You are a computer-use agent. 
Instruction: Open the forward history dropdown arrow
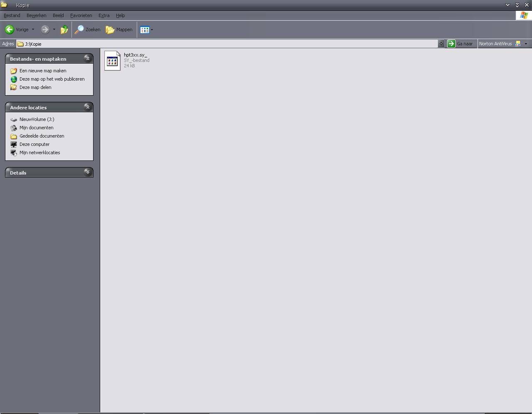(54, 30)
